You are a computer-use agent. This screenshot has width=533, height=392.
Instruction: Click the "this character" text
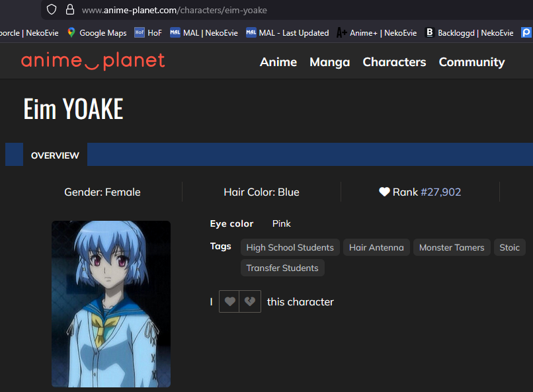[300, 301]
